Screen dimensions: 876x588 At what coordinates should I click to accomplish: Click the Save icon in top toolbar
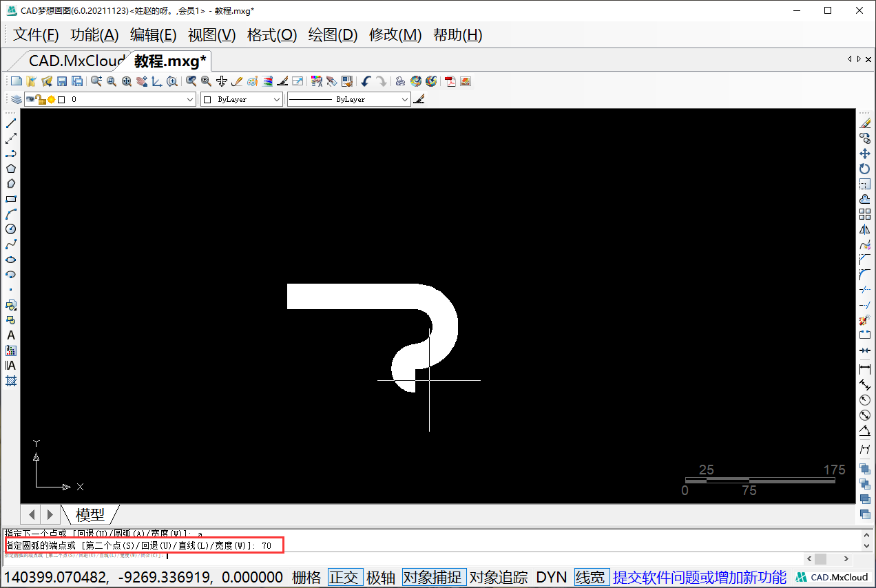tap(62, 81)
